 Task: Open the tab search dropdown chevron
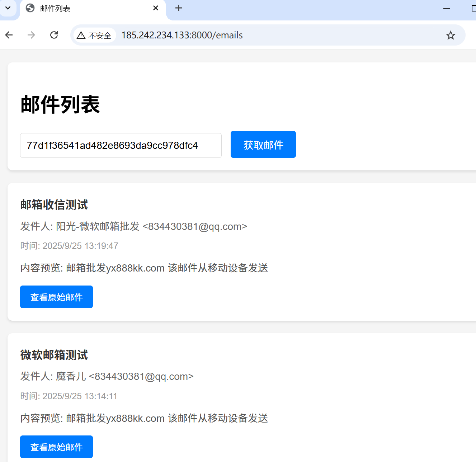8,8
